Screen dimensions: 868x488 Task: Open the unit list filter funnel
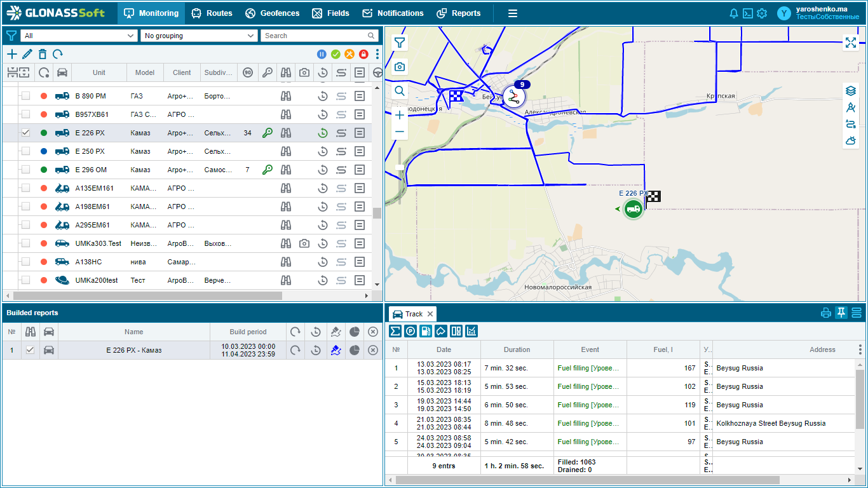coord(11,36)
